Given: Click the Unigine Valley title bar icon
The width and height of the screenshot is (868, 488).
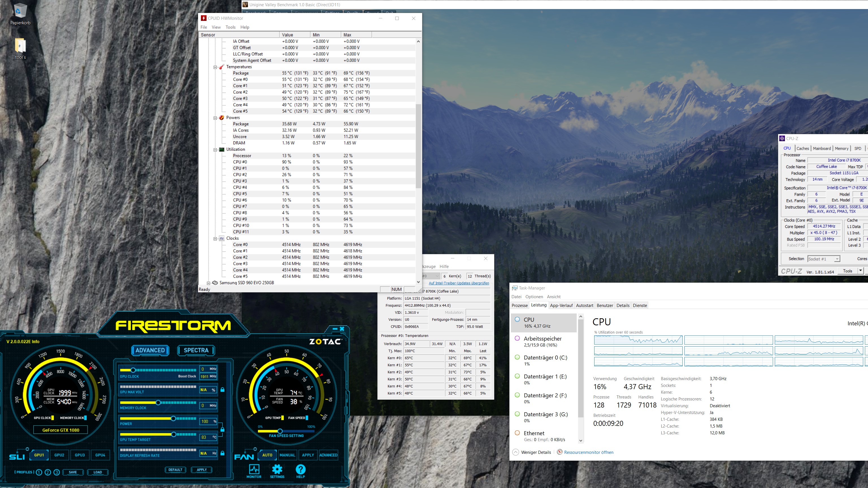Looking at the screenshot, I should coord(245,5).
